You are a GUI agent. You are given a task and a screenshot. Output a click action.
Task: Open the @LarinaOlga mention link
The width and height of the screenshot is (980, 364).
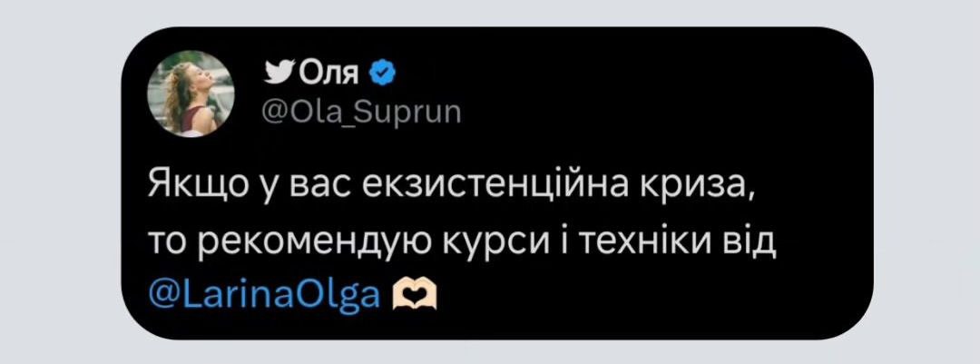[x=263, y=294]
